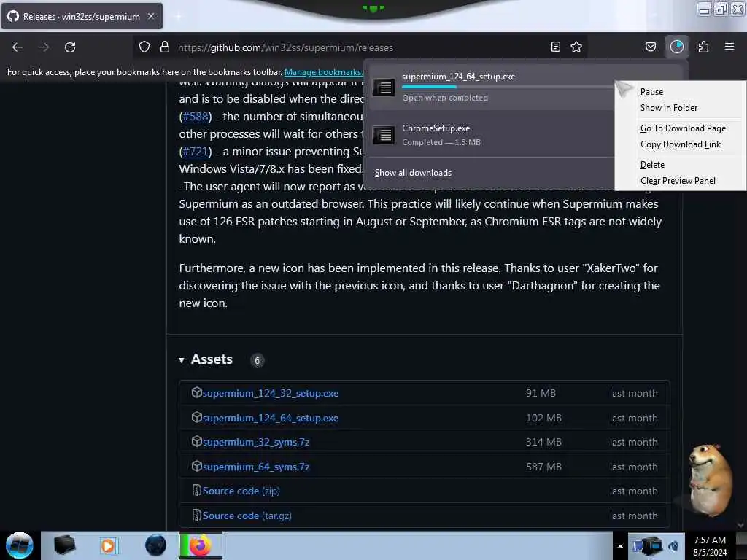Launch the media player taskbar icon

pos(109,545)
